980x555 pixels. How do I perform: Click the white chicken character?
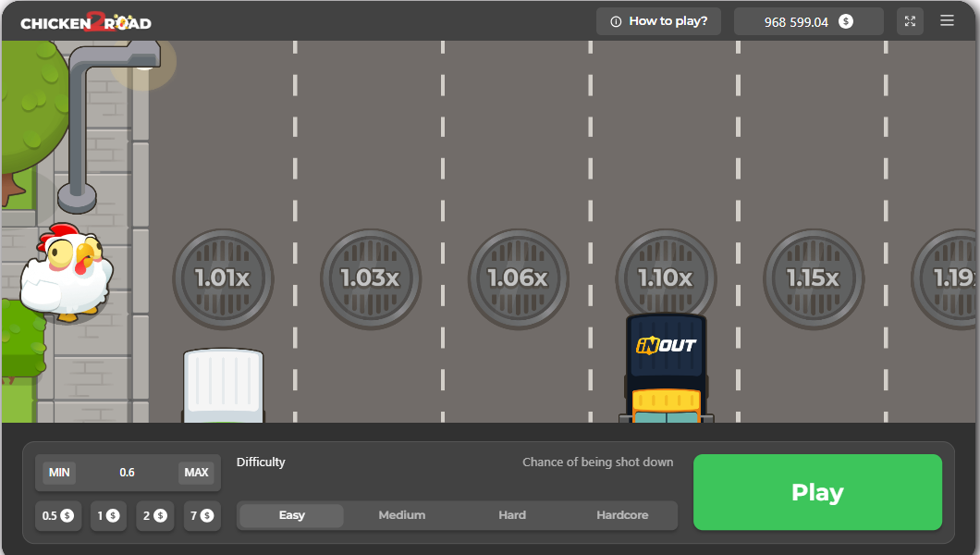pyautogui.click(x=67, y=273)
